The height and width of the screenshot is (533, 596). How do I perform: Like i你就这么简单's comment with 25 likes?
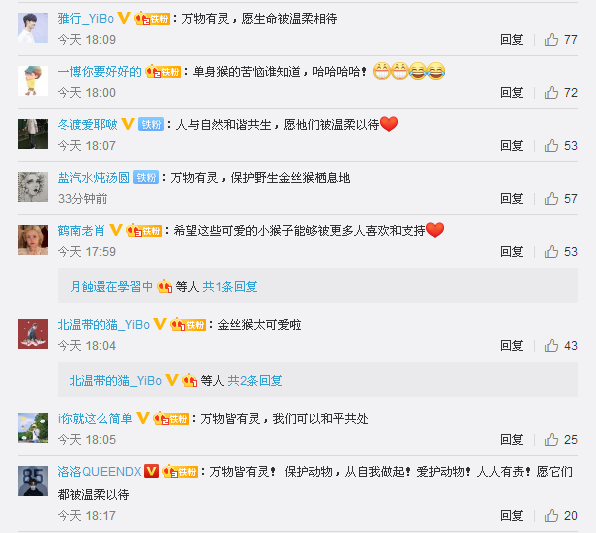pos(561,439)
